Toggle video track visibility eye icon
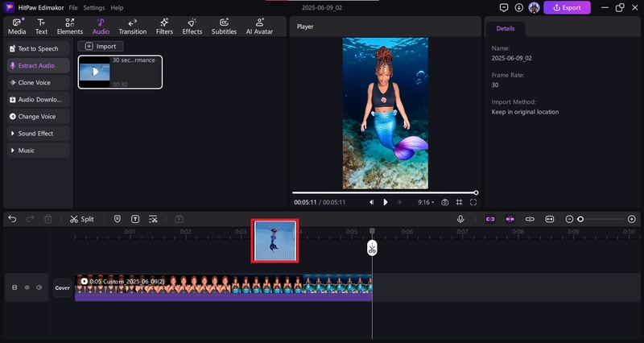Image resolution: width=644 pixels, height=343 pixels. 27,287
